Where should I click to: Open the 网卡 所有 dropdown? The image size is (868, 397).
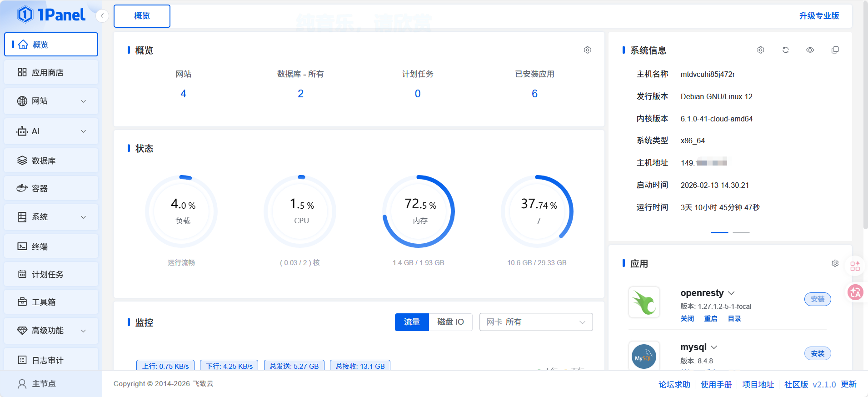[x=536, y=322]
